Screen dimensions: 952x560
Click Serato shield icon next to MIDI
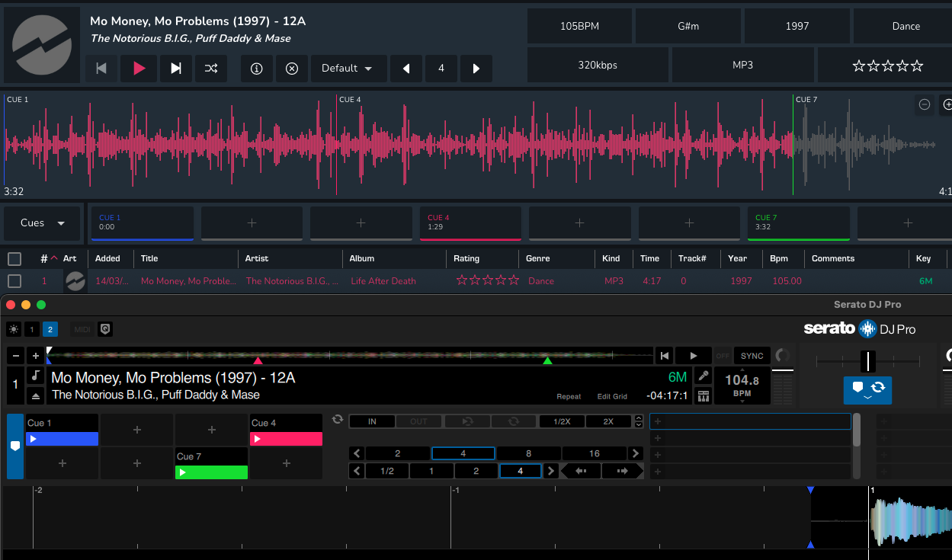[105, 329]
